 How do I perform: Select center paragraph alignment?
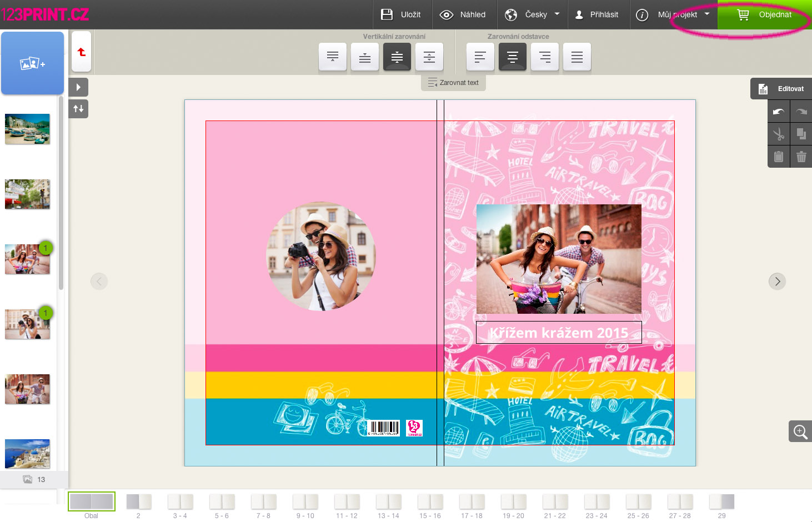click(512, 57)
